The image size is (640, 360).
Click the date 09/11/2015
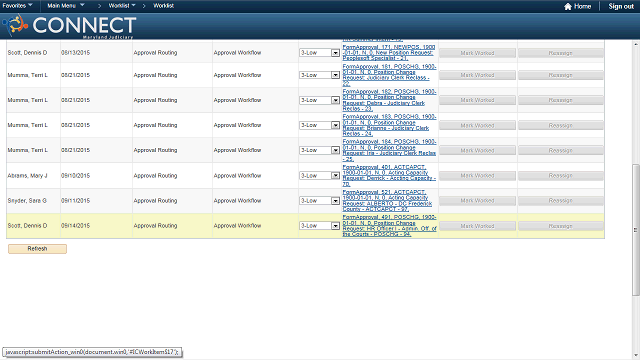76,201
